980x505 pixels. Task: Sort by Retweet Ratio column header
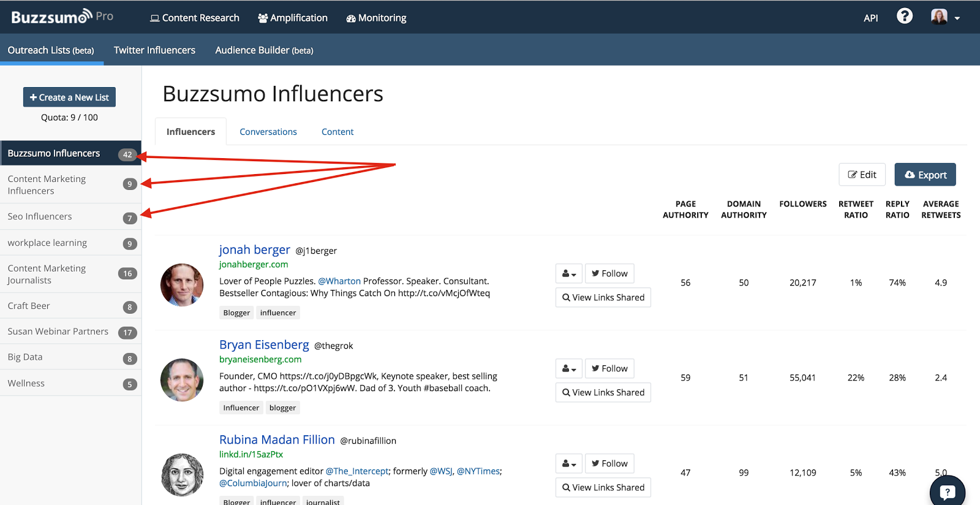(856, 209)
